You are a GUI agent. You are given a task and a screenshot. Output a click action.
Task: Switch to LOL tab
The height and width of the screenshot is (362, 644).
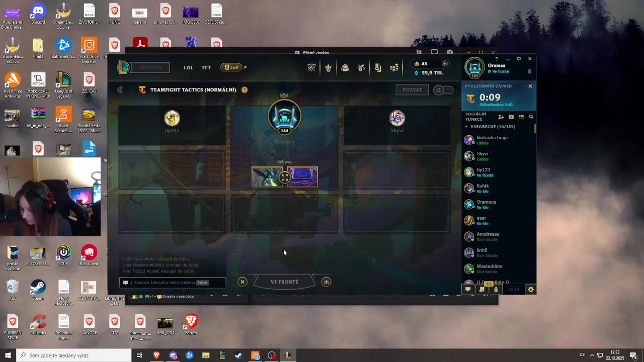(188, 67)
